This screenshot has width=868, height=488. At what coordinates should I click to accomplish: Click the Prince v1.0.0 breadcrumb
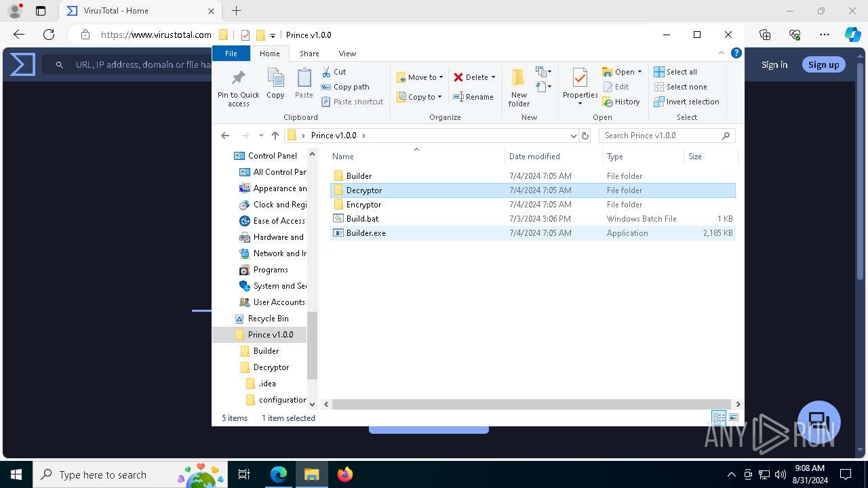pos(334,136)
